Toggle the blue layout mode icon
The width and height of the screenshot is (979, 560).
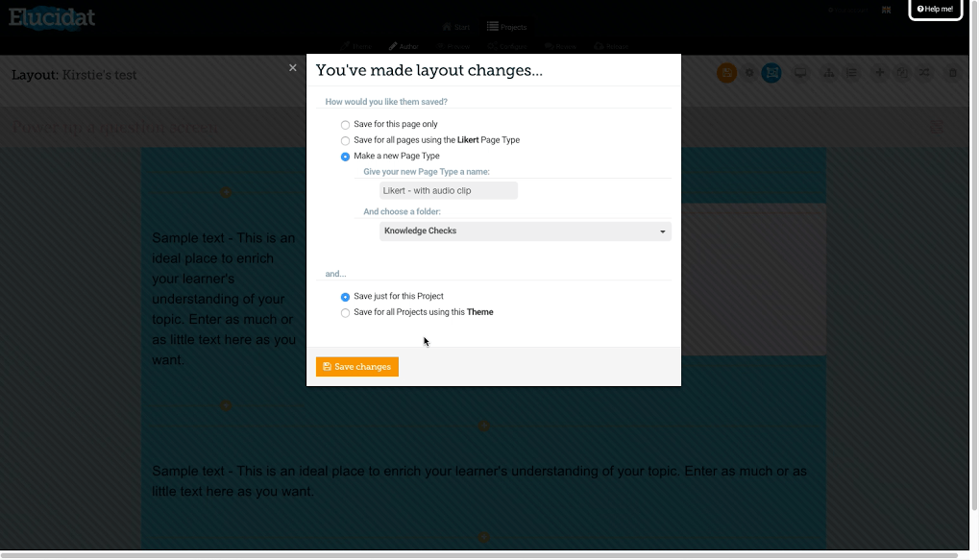pyautogui.click(x=771, y=73)
